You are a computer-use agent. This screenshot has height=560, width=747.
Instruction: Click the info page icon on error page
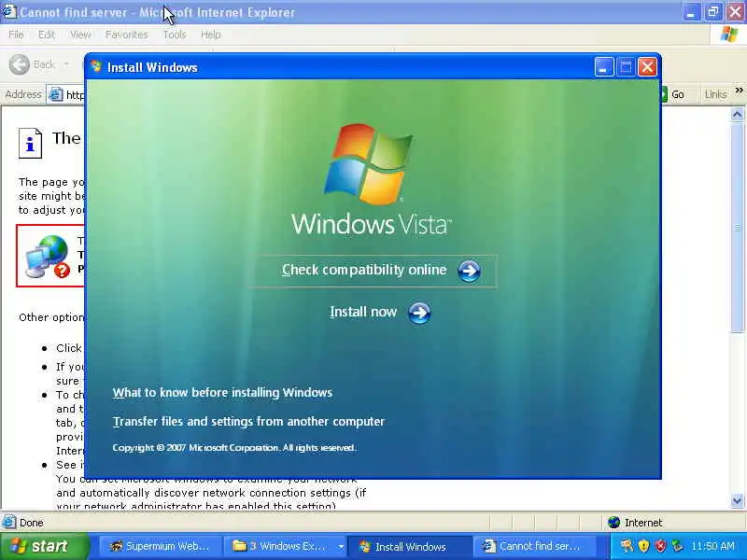pyautogui.click(x=31, y=143)
